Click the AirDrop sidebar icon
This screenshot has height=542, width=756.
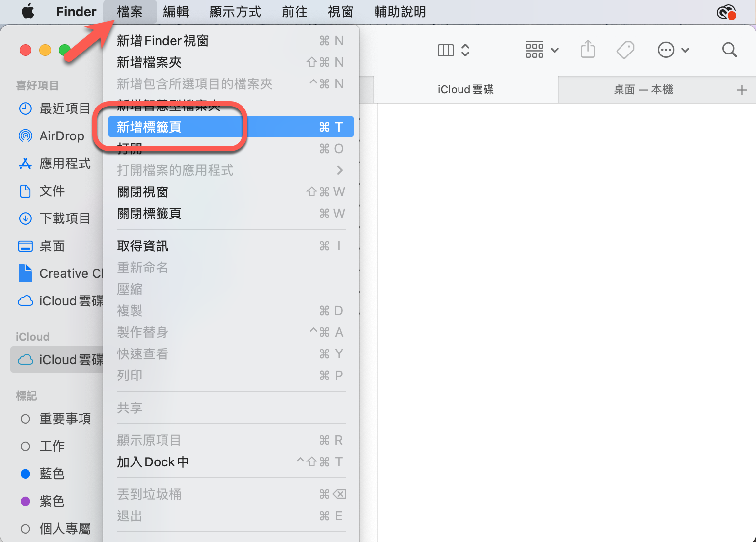[25, 136]
